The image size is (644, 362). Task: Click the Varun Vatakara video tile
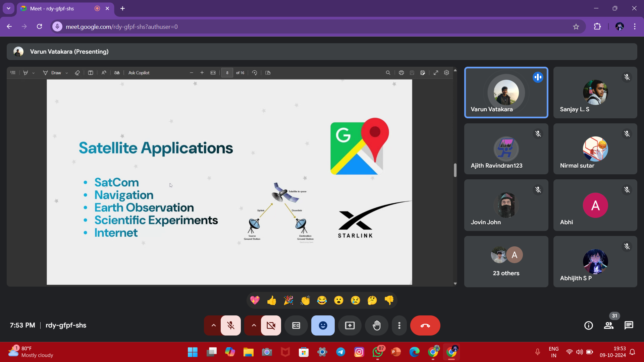point(506,93)
